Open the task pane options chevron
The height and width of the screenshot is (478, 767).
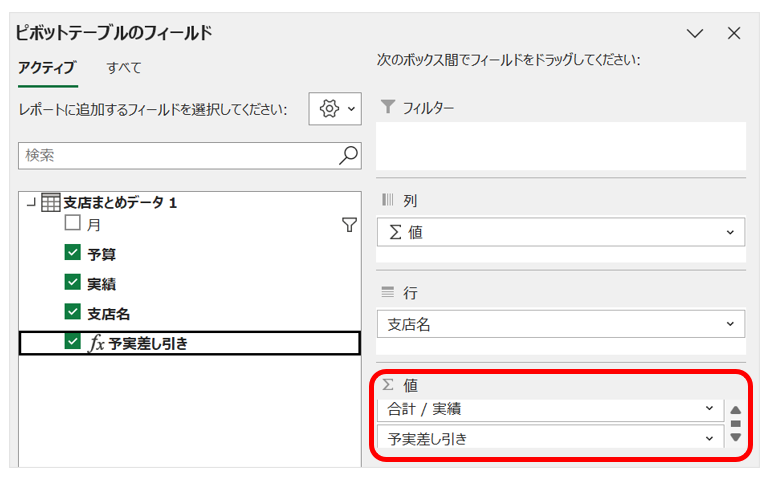[696, 34]
